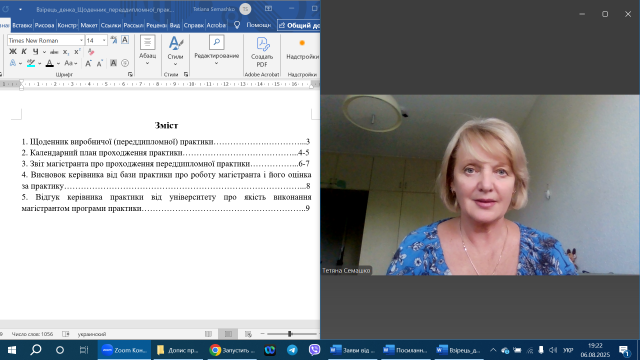640x360 pixels.
Task: Open Zoom Конференция taskbar button
Action: [124, 350]
